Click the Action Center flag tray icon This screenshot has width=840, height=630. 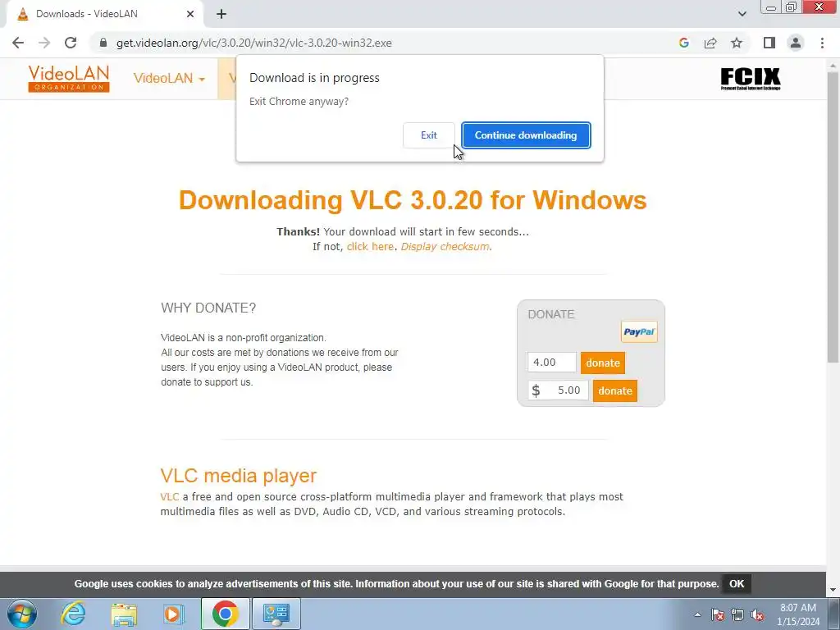click(x=718, y=614)
